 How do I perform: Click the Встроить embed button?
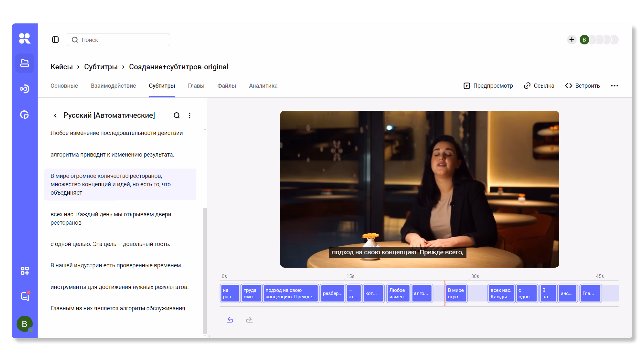tap(582, 86)
